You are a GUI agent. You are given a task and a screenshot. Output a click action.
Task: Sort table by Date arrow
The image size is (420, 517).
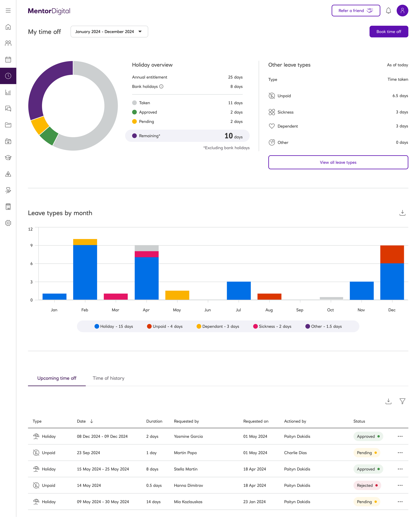coord(91,421)
